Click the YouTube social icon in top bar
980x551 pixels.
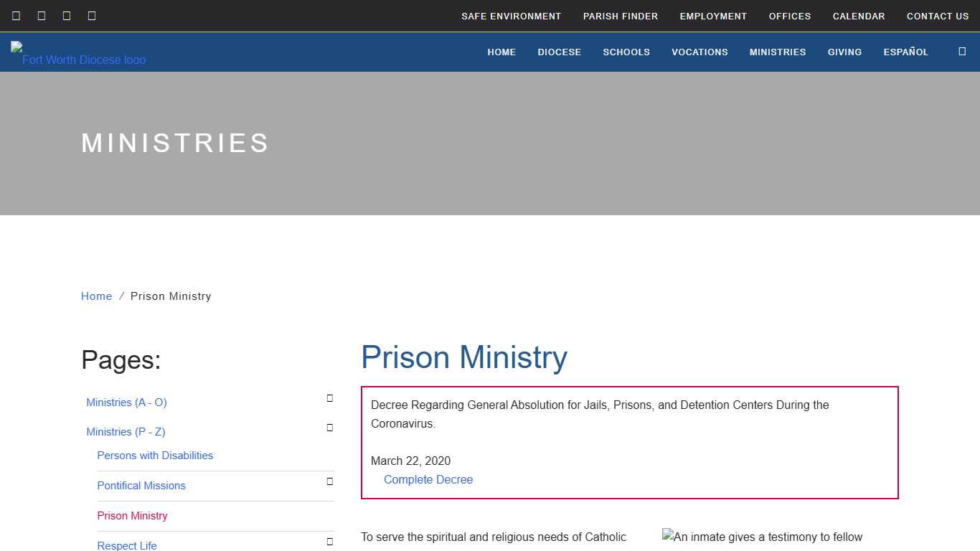(x=66, y=15)
